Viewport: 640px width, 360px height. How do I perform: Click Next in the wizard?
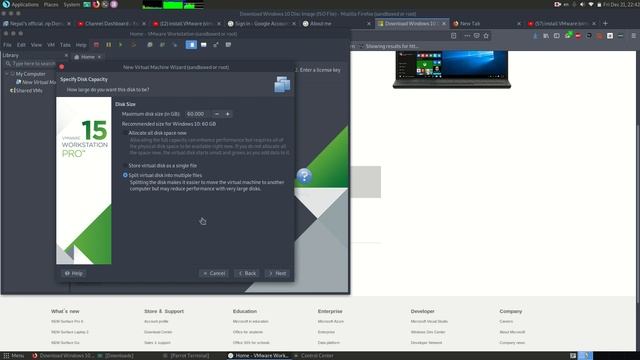tap(277, 273)
